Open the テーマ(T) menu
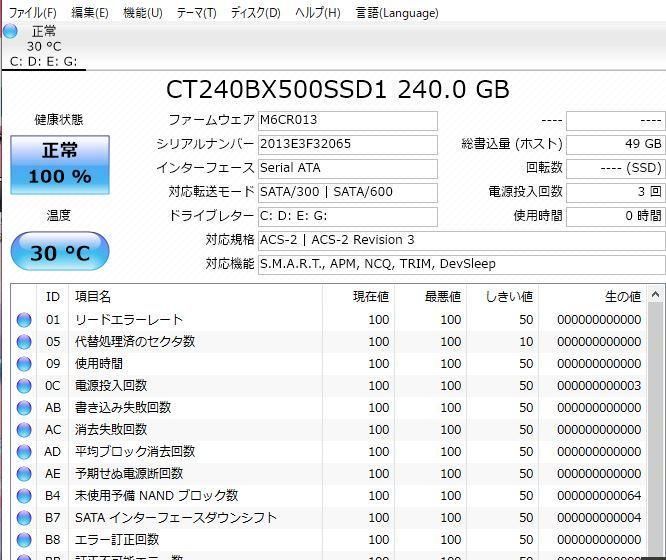 click(x=196, y=12)
